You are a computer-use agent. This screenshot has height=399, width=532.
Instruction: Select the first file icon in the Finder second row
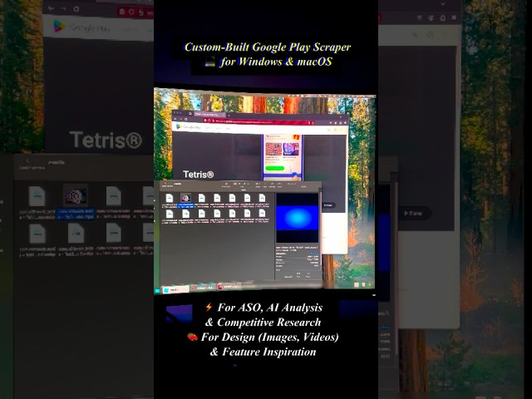click(170, 214)
